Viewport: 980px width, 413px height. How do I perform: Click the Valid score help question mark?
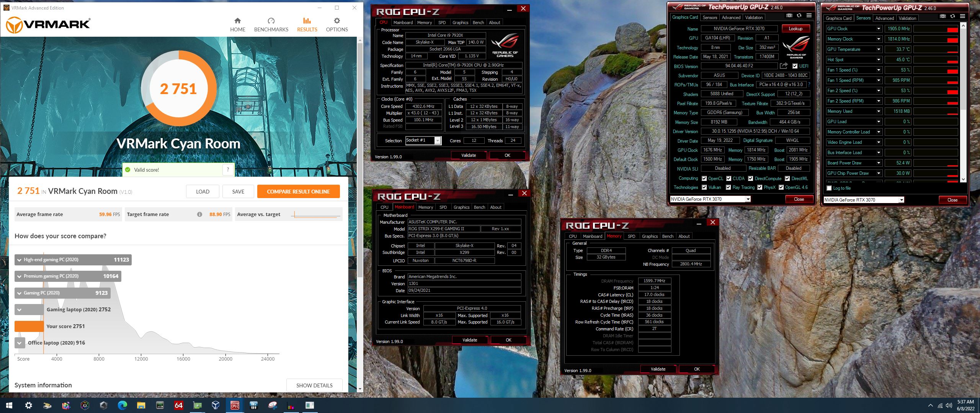tap(228, 169)
